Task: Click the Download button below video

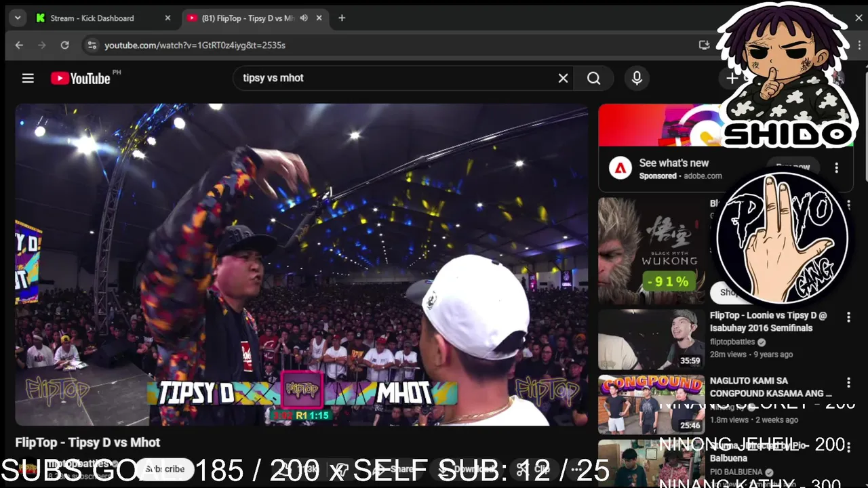Action: point(467,468)
